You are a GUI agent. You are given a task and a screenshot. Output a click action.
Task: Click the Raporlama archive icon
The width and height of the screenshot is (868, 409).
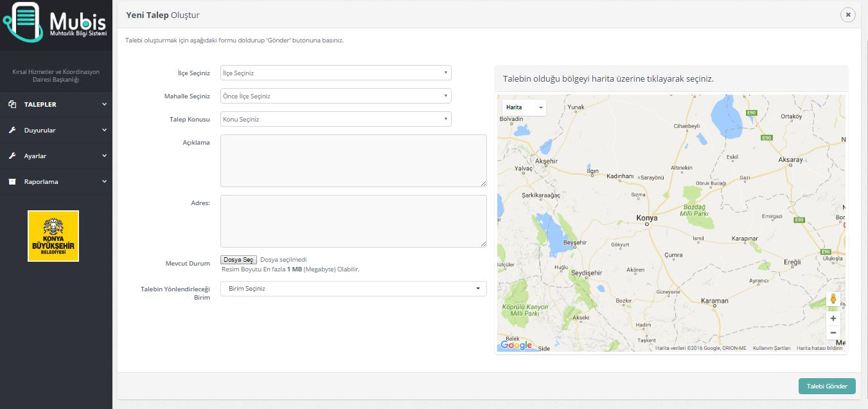click(x=12, y=181)
